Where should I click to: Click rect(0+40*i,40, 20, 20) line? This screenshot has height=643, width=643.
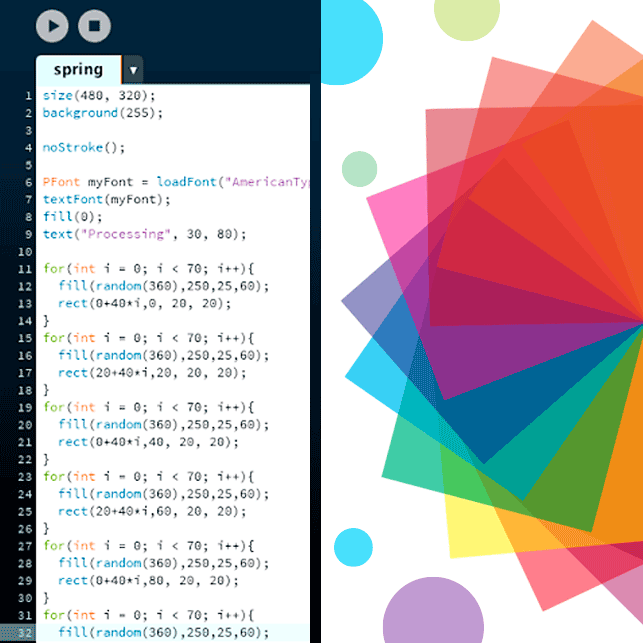[148, 442]
